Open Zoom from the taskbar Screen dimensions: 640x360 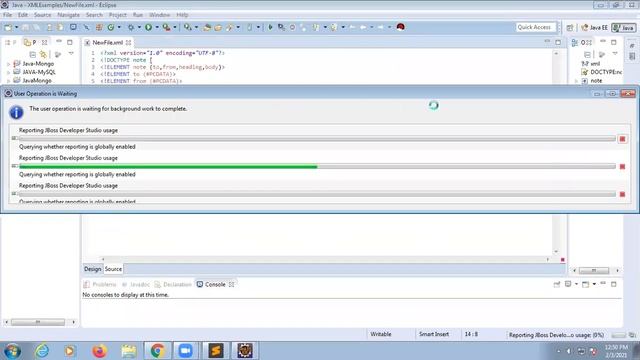[186, 351]
